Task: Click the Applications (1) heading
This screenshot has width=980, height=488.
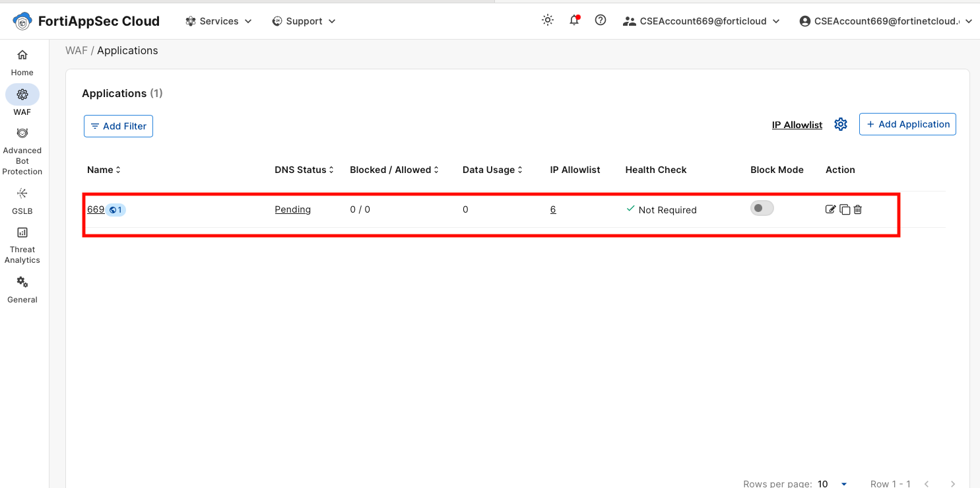Action: point(122,93)
